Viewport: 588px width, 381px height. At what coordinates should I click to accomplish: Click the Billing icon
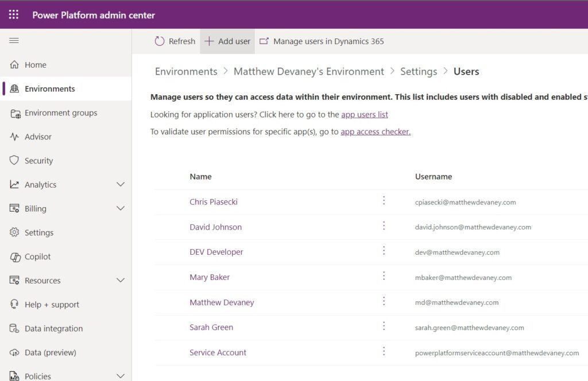pyautogui.click(x=14, y=208)
